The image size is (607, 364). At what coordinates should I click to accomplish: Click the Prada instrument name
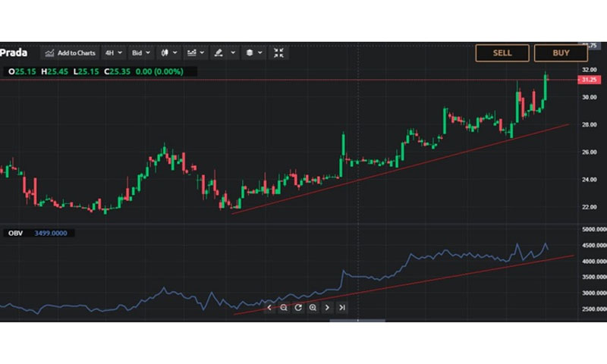(14, 53)
